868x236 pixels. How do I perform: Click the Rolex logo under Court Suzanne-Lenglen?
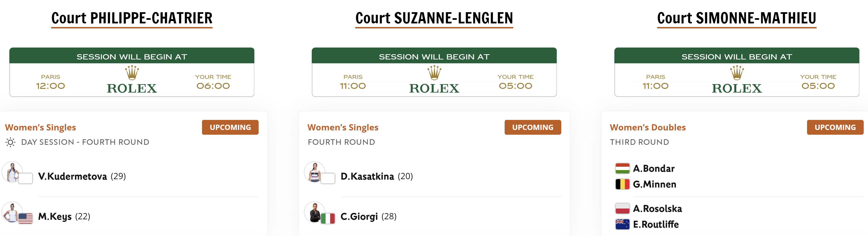click(x=434, y=80)
